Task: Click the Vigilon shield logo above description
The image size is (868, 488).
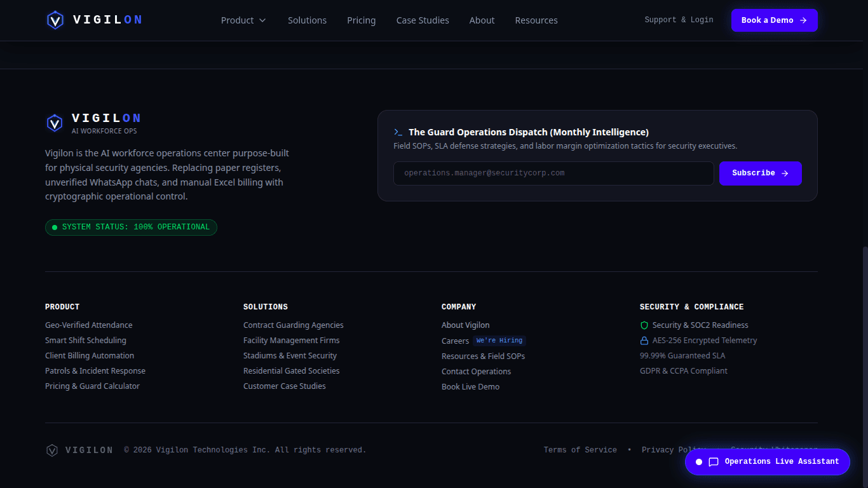Action: click(x=55, y=123)
